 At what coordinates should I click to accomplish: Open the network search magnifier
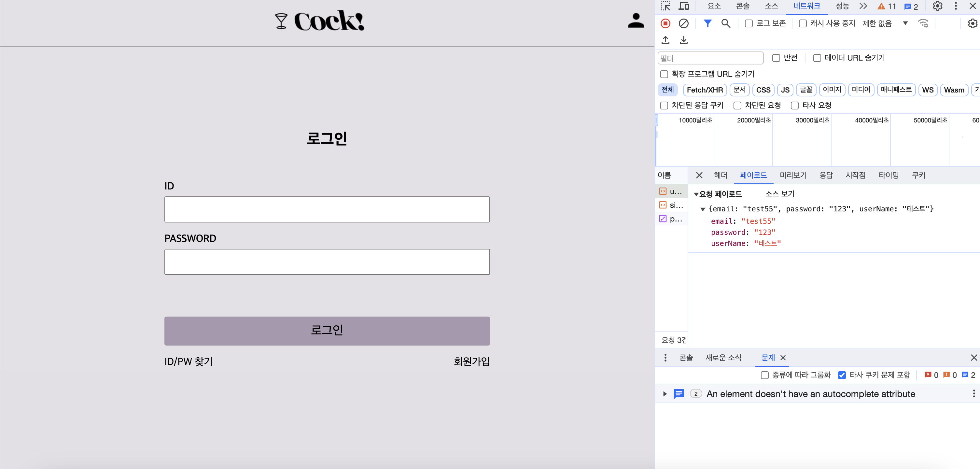click(725, 23)
